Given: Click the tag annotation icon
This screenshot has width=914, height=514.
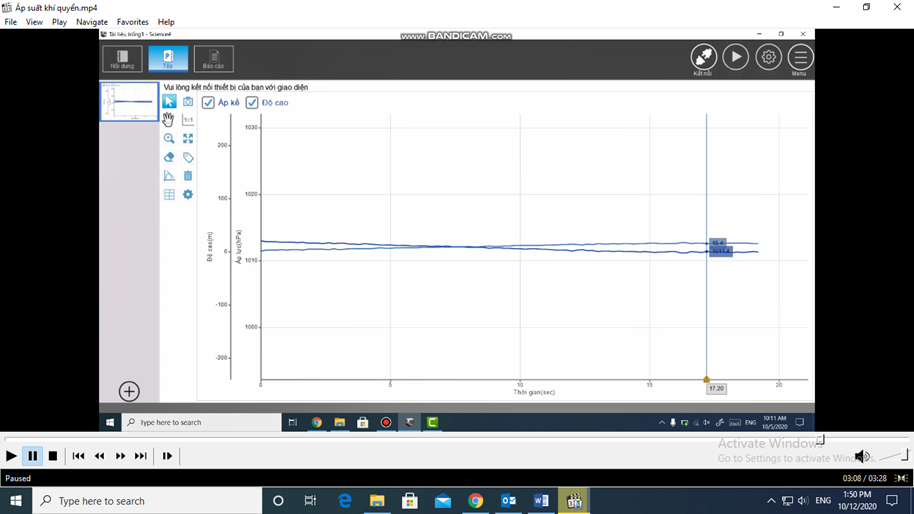Looking at the screenshot, I should coord(188,157).
